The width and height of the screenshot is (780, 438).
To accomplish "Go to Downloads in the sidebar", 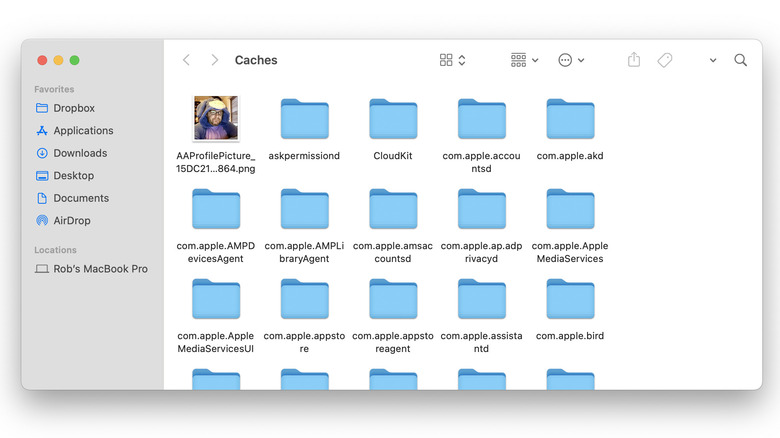I will tap(79, 153).
